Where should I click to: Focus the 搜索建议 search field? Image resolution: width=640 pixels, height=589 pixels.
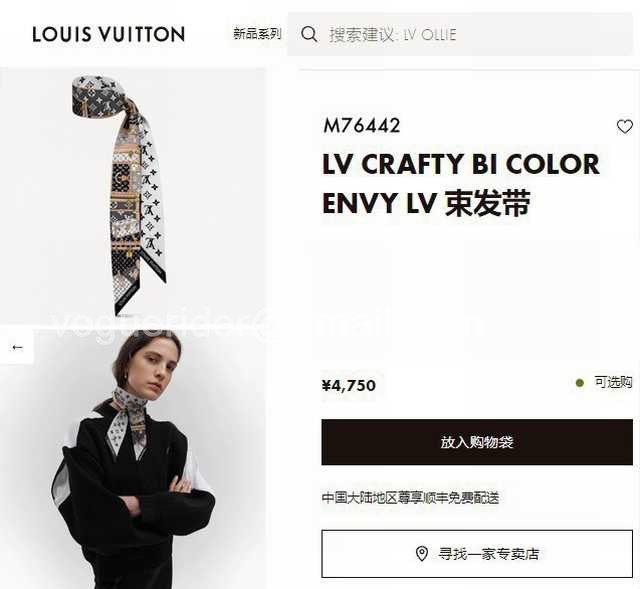coord(460,34)
